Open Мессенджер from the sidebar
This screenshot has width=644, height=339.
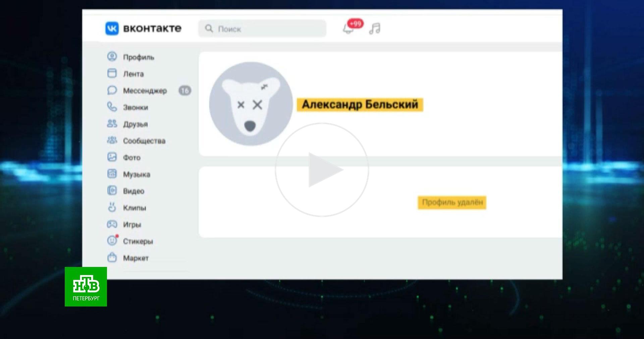(145, 91)
